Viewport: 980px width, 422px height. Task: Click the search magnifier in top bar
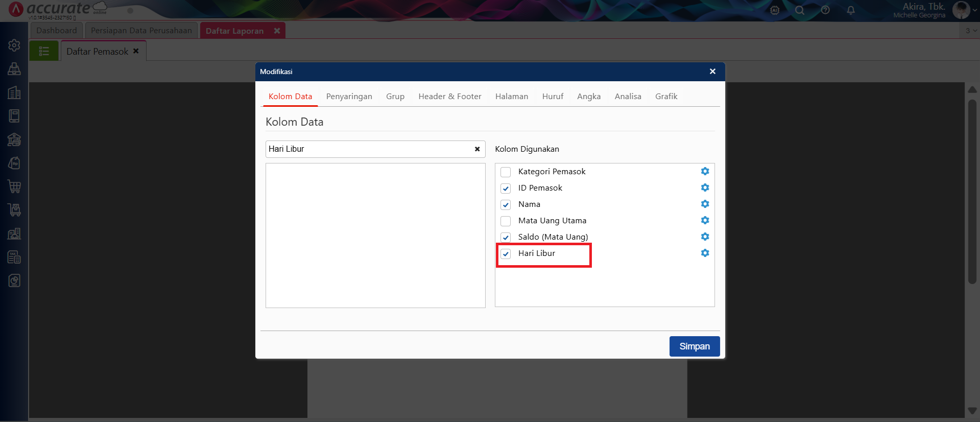point(800,10)
